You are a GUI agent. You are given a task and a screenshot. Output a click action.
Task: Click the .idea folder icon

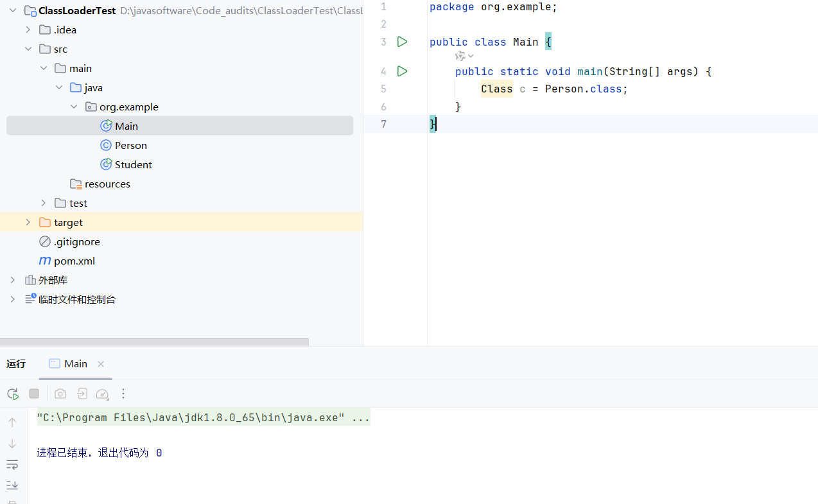[45, 30]
